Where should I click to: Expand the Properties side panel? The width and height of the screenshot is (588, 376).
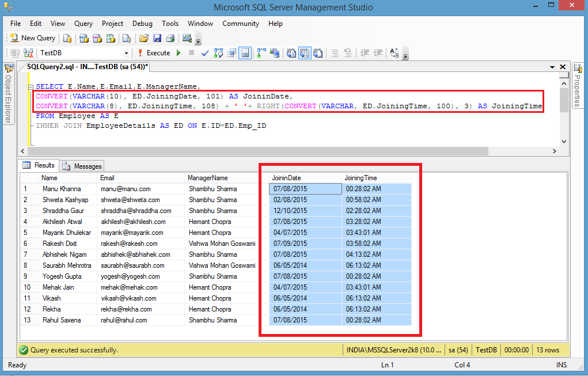click(578, 85)
